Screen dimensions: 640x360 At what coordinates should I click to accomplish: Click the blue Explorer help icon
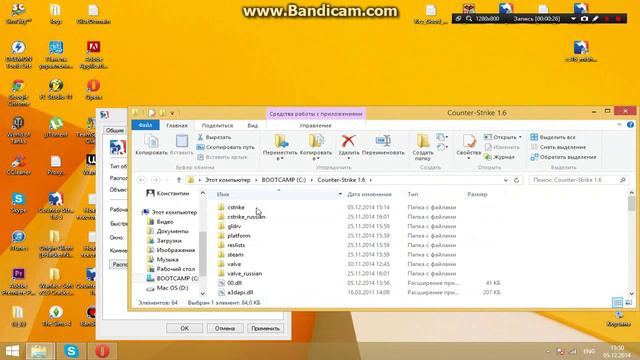[630, 125]
